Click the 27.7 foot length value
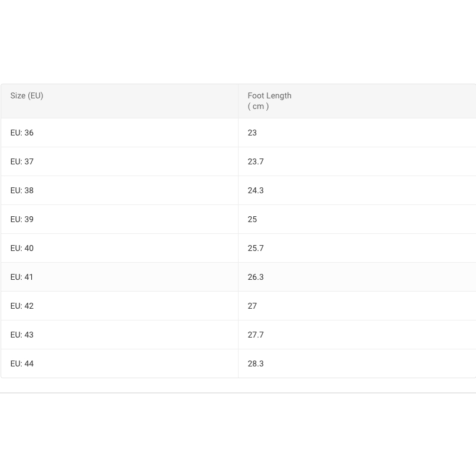Image resolution: width=476 pixels, height=476 pixels. coord(256,335)
